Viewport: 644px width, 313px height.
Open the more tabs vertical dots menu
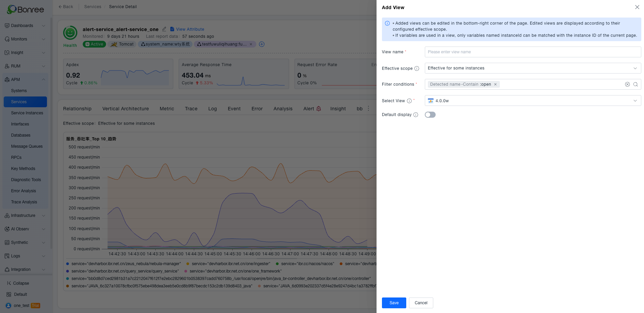tap(368, 109)
